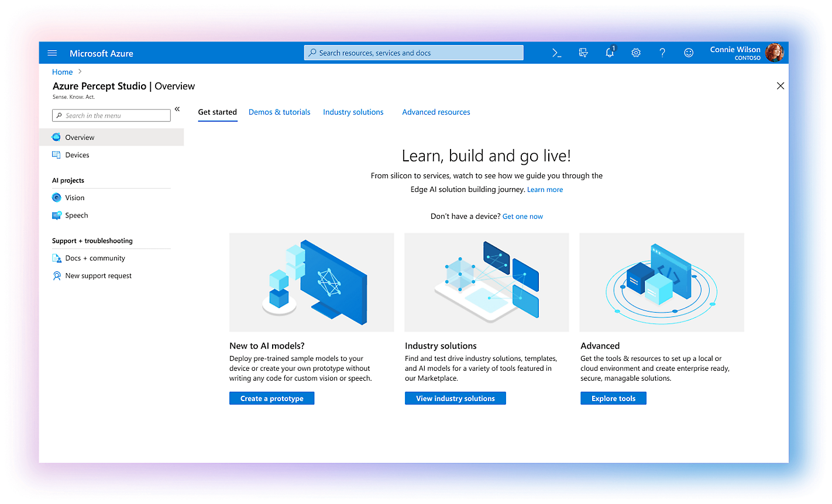
Task: Switch to Advanced resources tab
Action: tap(436, 112)
